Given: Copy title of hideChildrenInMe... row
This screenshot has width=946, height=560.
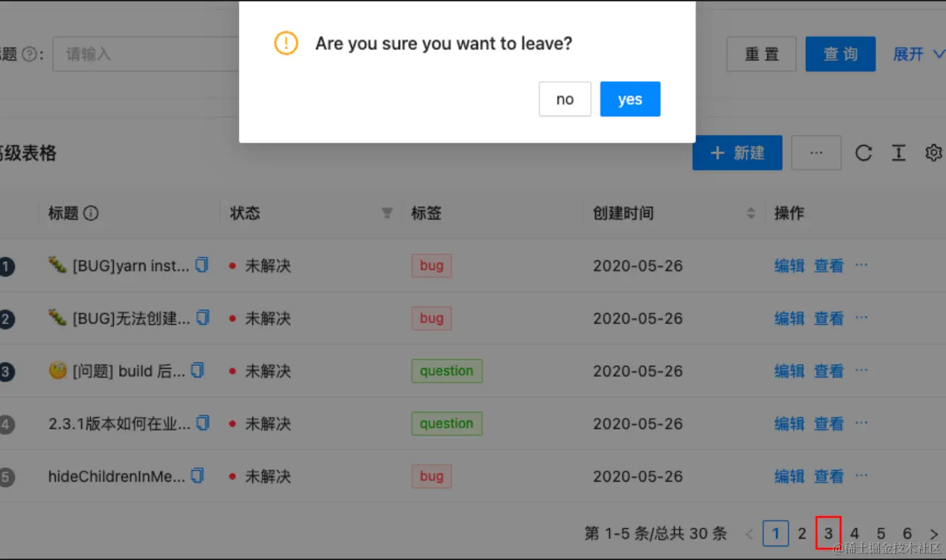Looking at the screenshot, I should [197, 475].
